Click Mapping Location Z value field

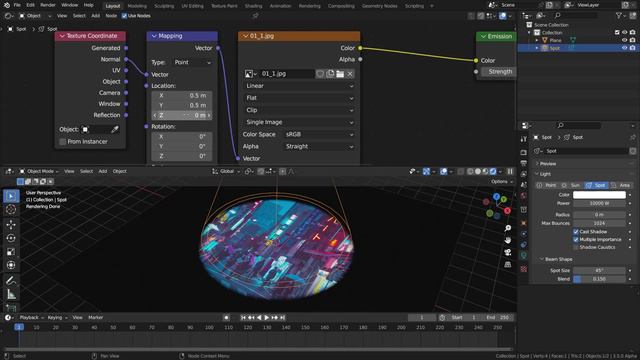(182, 116)
